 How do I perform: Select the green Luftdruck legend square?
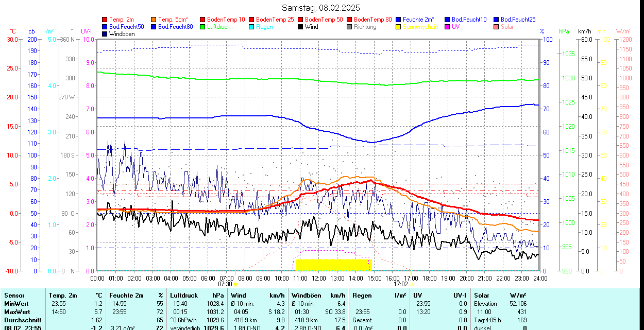point(203,27)
